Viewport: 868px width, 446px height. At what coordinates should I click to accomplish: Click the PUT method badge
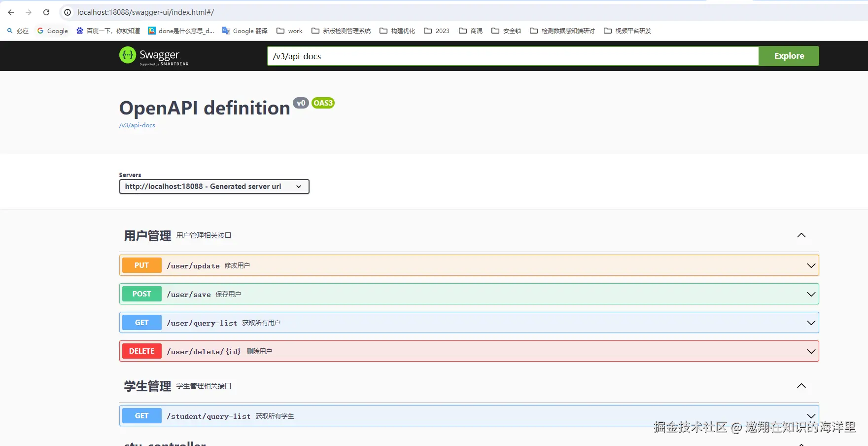141,265
